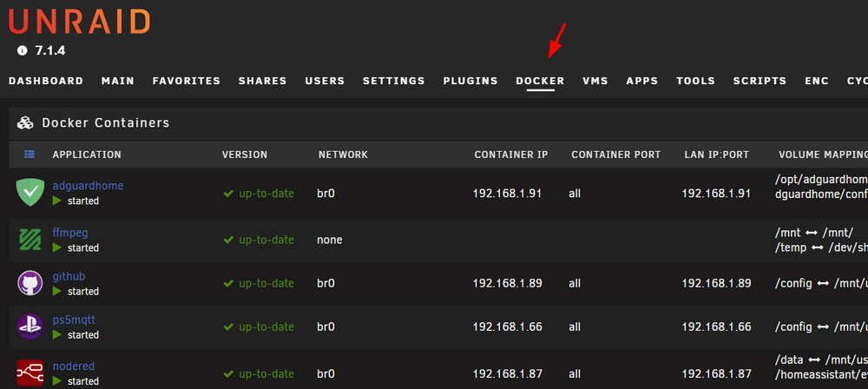Click container IP 192.168.1.91
868x389 pixels.
(507, 194)
